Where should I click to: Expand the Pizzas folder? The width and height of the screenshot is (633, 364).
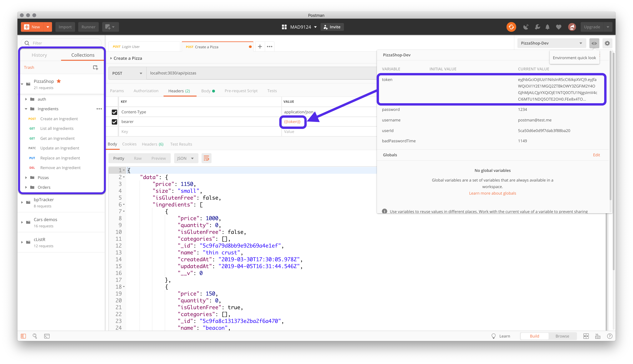26,177
